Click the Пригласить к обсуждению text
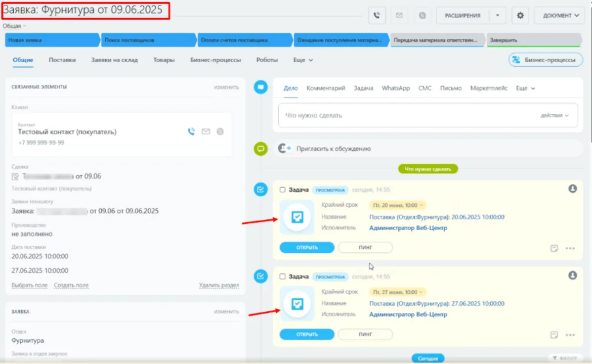This screenshot has width=592, height=364. [333, 149]
